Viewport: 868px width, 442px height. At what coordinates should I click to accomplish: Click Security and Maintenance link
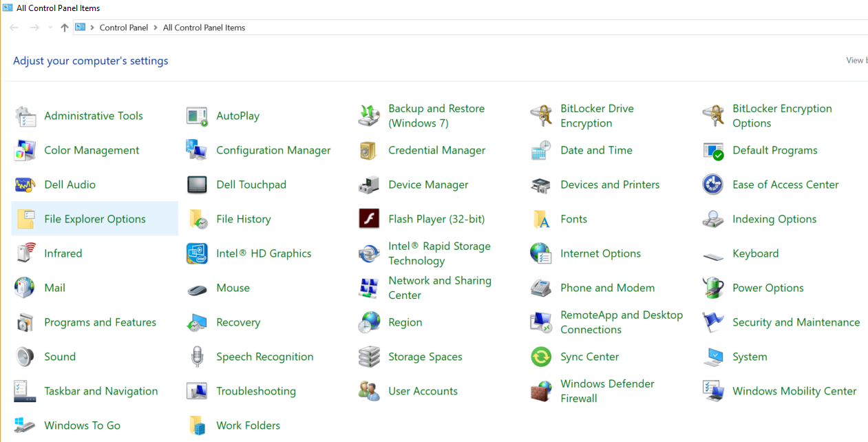pos(796,322)
